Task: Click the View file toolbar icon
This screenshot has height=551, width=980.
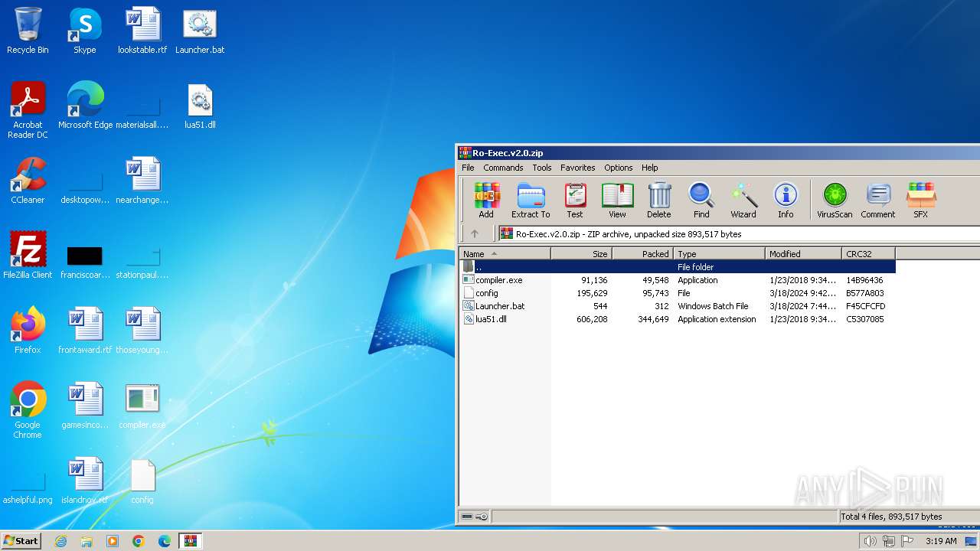Action: click(617, 201)
